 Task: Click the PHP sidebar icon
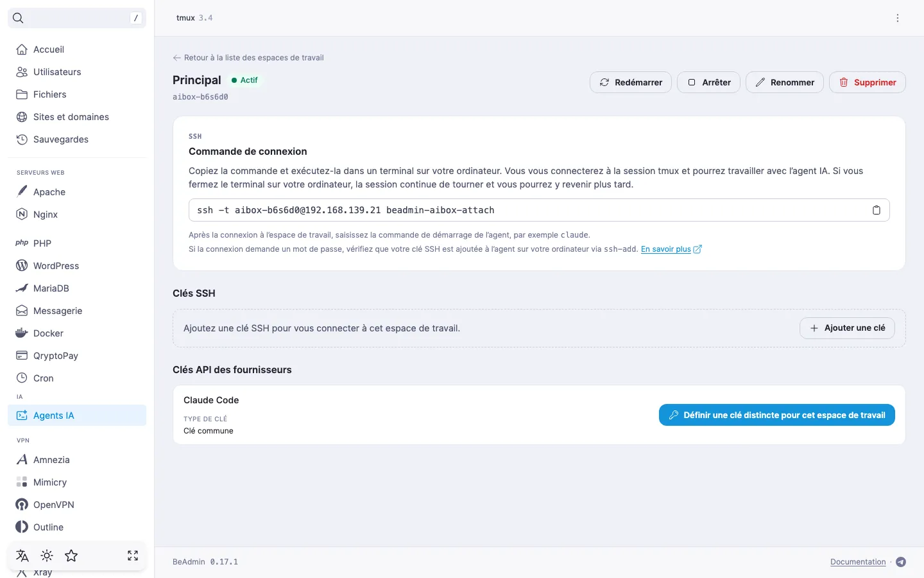(x=22, y=243)
